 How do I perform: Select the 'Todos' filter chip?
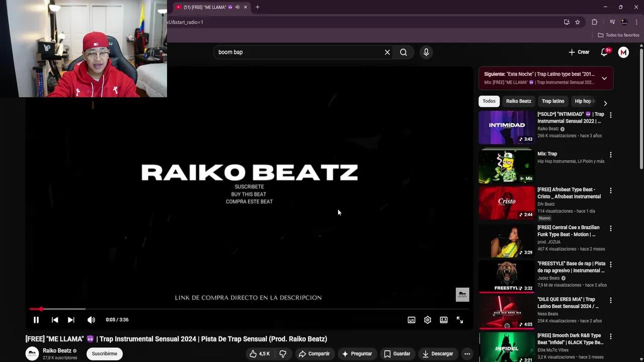tap(489, 101)
